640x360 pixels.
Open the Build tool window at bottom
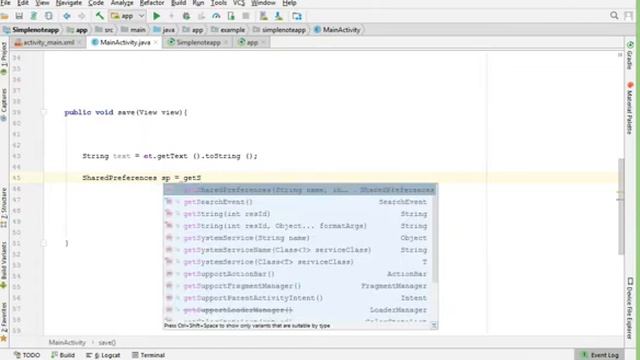(63, 355)
